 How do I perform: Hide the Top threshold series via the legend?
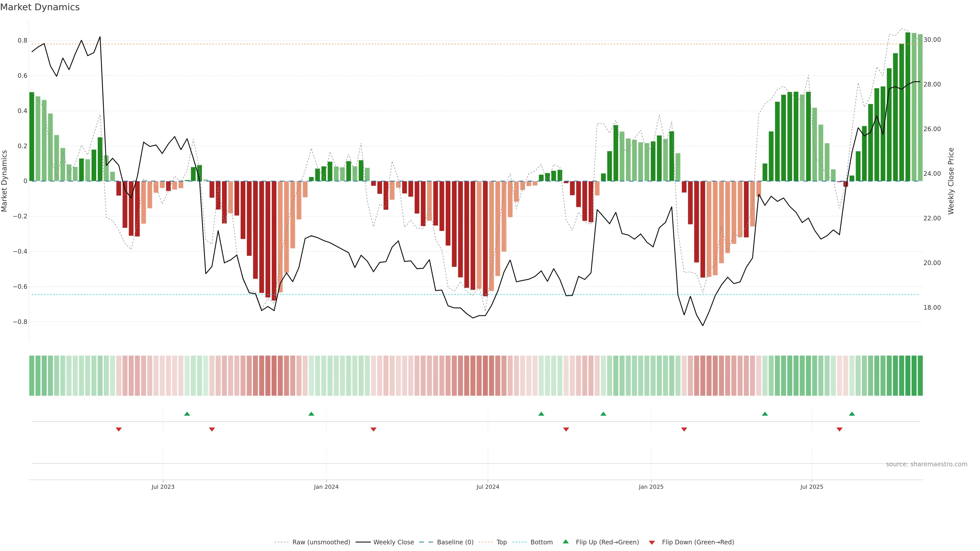501,542
